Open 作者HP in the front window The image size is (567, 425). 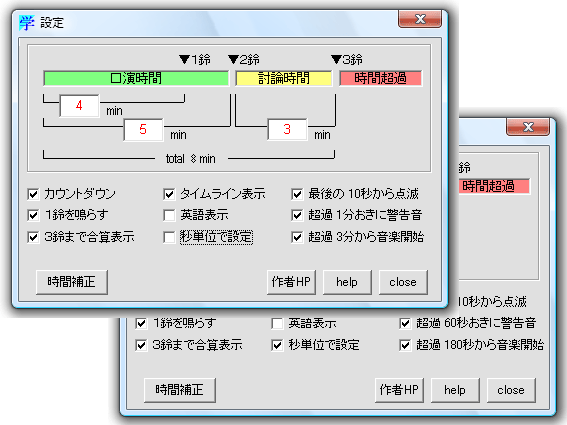pyautogui.click(x=291, y=282)
